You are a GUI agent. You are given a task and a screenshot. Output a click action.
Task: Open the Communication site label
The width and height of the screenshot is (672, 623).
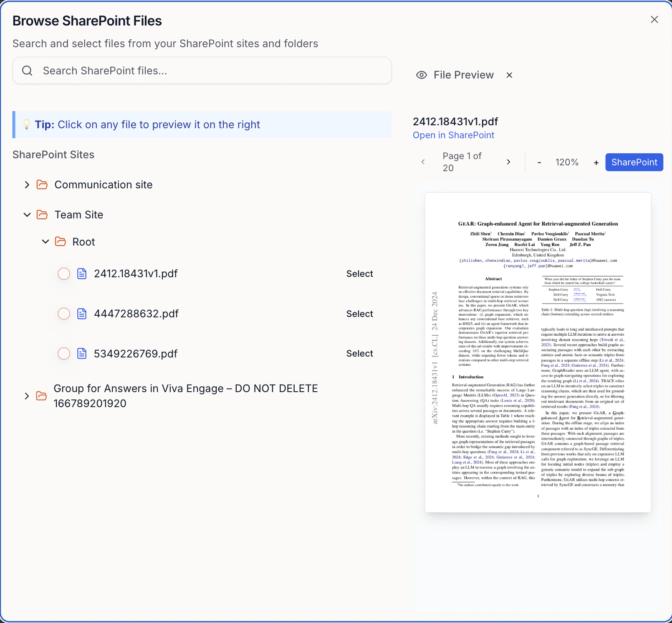click(104, 185)
